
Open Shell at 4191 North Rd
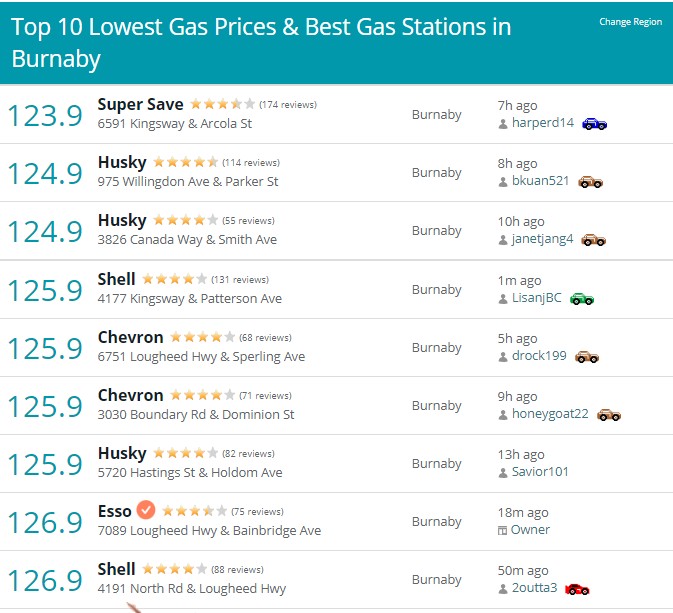(x=116, y=569)
